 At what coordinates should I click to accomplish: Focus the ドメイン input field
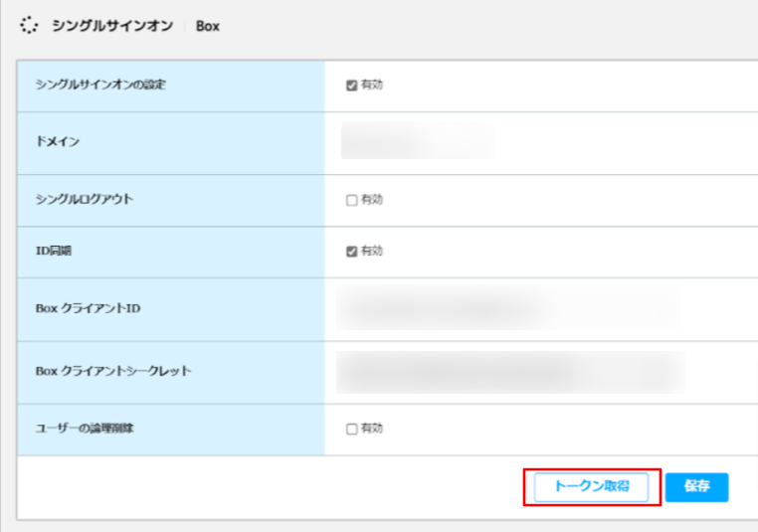pos(419,140)
